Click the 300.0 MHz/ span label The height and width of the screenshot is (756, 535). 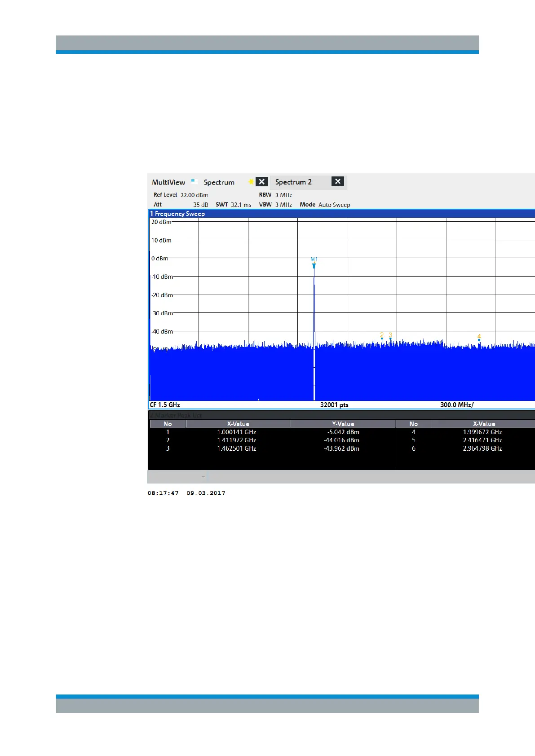[x=457, y=405]
